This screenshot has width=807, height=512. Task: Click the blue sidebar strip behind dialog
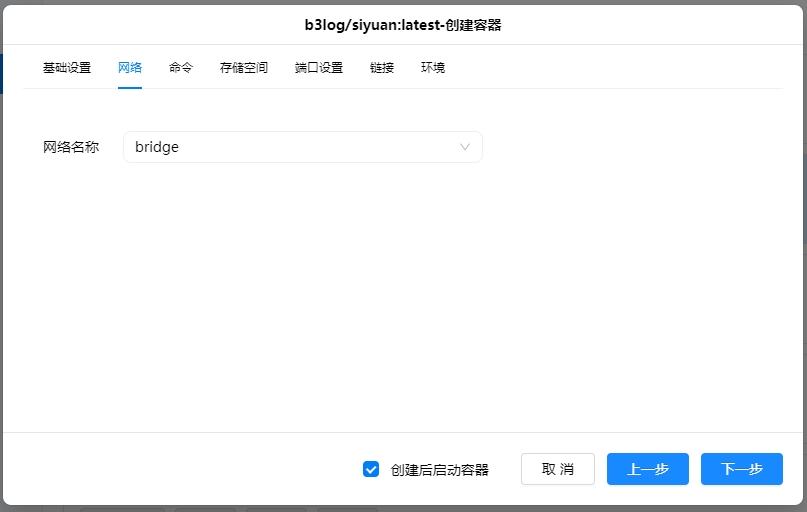[1, 74]
